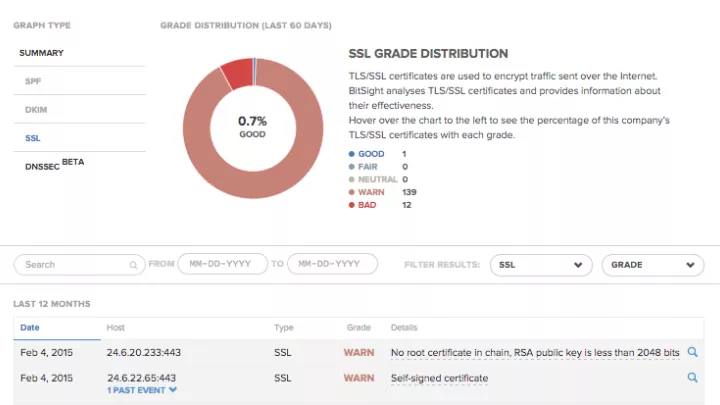Click the TO date field
This screenshot has height=405, width=720.
[x=332, y=265]
